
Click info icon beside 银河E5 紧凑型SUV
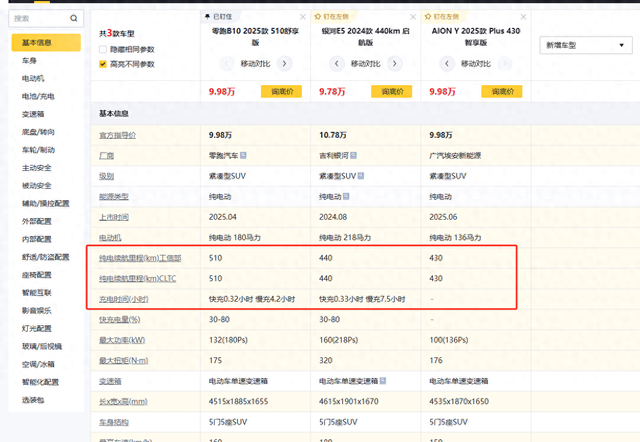tap(361, 176)
